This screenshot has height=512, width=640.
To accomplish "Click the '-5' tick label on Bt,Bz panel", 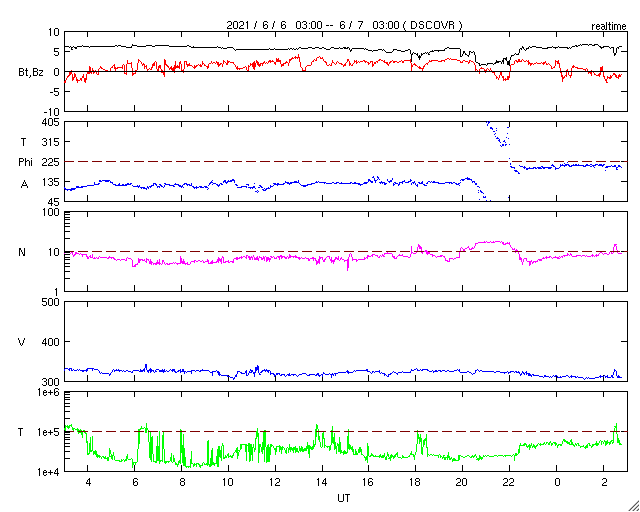I will coord(54,92).
